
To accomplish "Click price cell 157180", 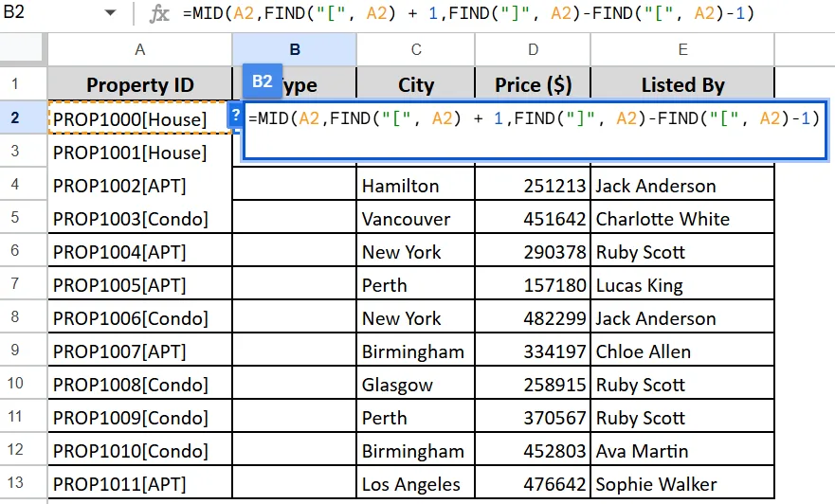I will pyautogui.click(x=533, y=285).
